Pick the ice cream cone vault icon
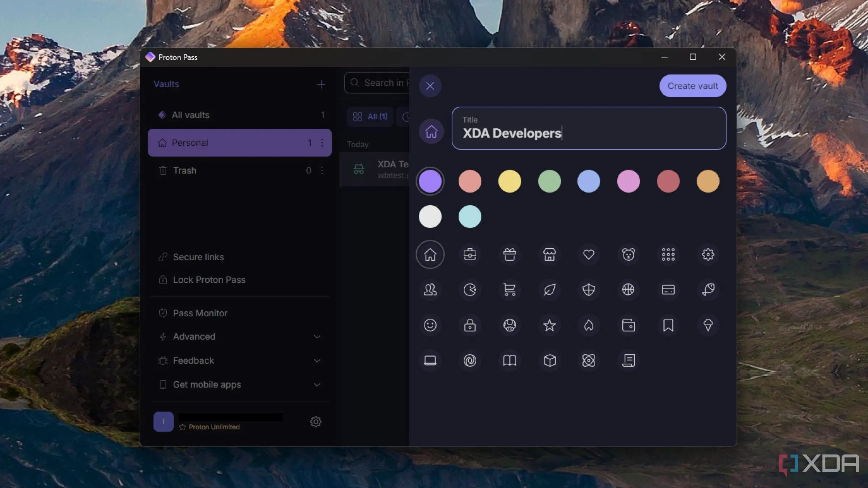The image size is (868, 488). click(708, 325)
